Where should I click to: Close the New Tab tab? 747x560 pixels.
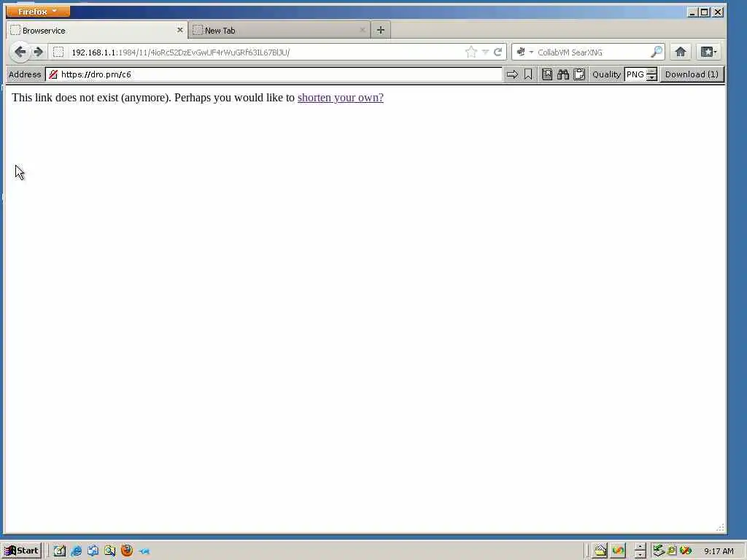click(362, 29)
